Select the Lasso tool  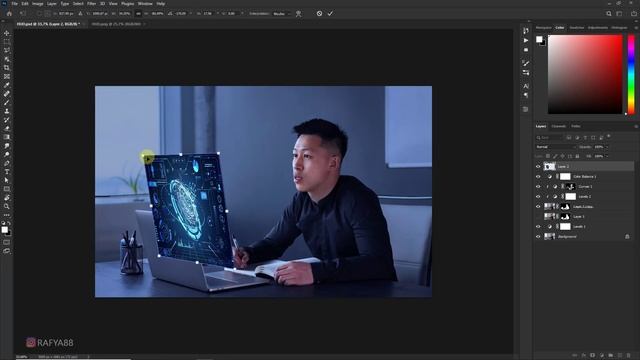pos(7,50)
